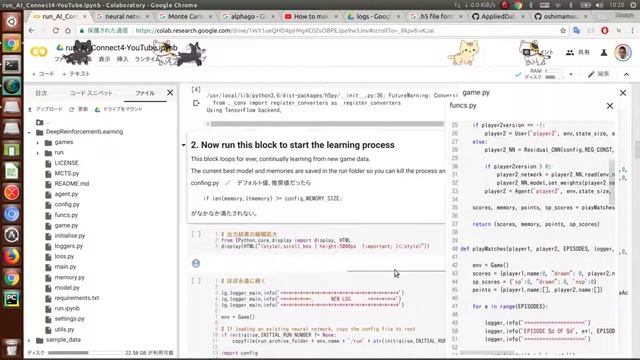
Task: Click the browser address bar URL
Action: pyautogui.click(x=285, y=31)
